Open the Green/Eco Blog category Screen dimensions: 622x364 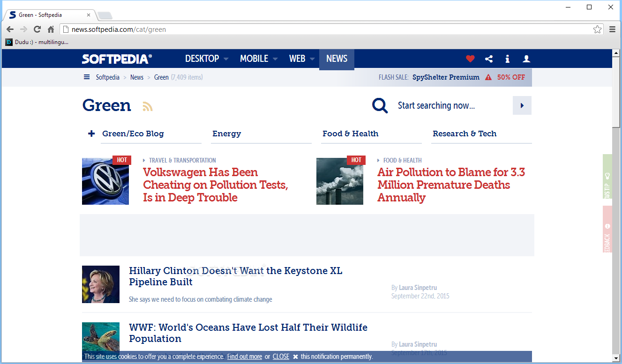coord(133,134)
